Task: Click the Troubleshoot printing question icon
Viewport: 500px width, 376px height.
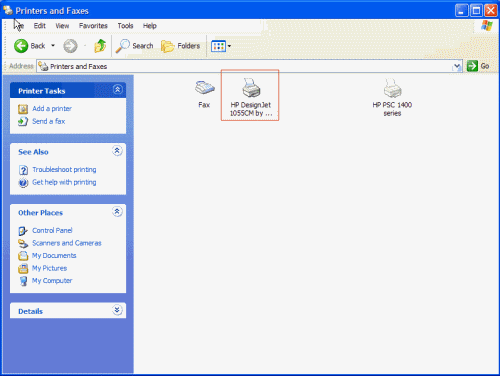Action: pyautogui.click(x=23, y=170)
